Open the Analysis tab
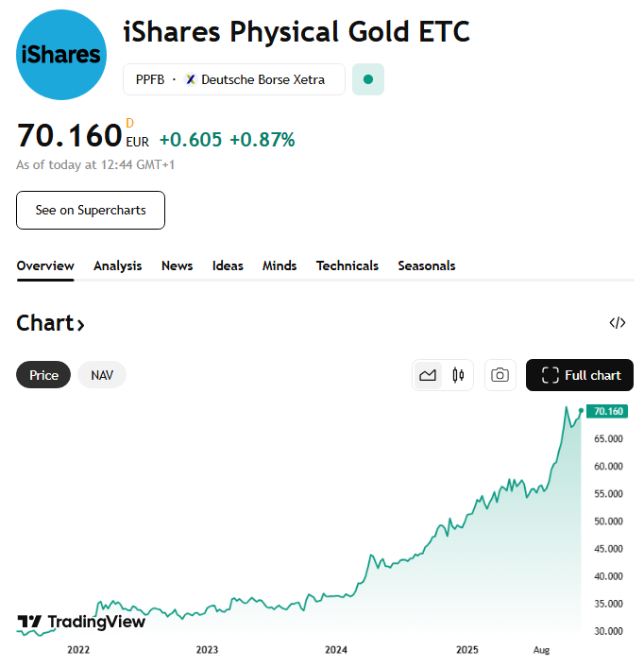 click(117, 265)
